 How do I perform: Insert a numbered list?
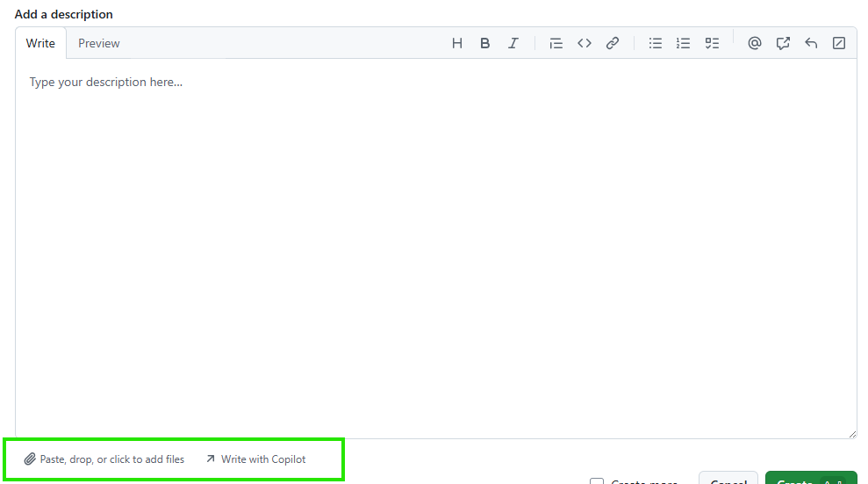(x=683, y=43)
